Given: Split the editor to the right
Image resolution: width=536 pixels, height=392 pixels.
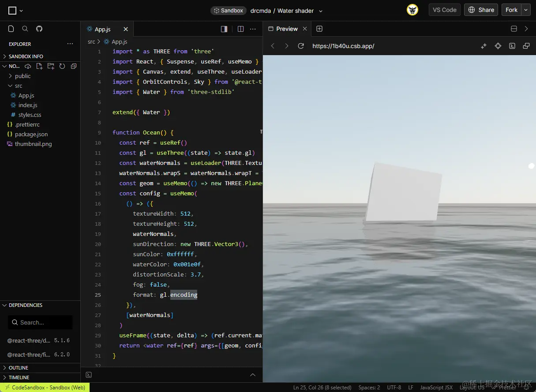Looking at the screenshot, I should click(240, 29).
